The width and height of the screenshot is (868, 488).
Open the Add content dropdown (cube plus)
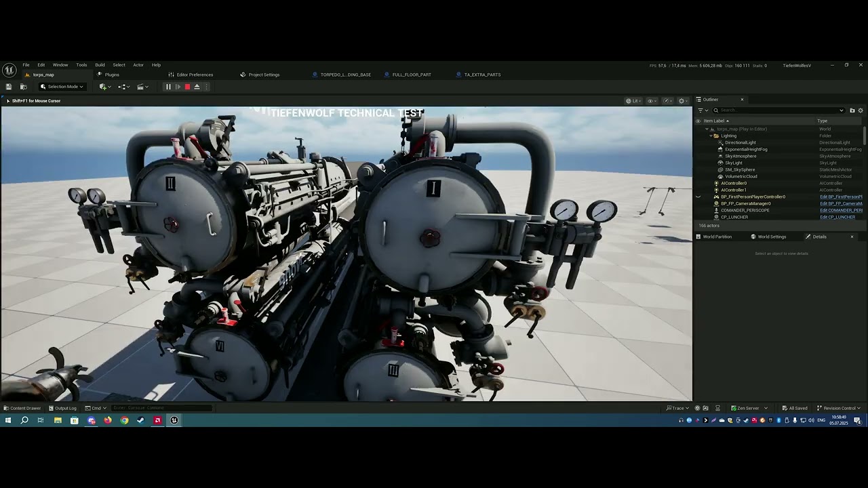coord(104,87)
